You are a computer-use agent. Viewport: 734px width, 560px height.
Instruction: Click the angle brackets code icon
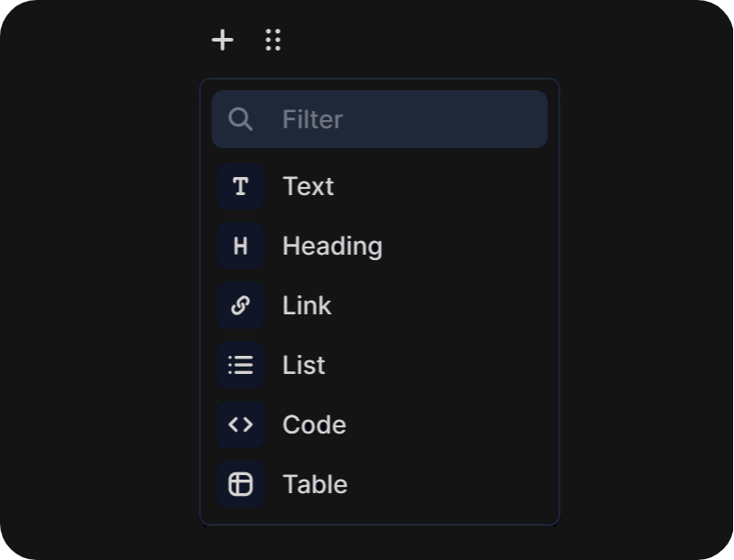[240, 425]
